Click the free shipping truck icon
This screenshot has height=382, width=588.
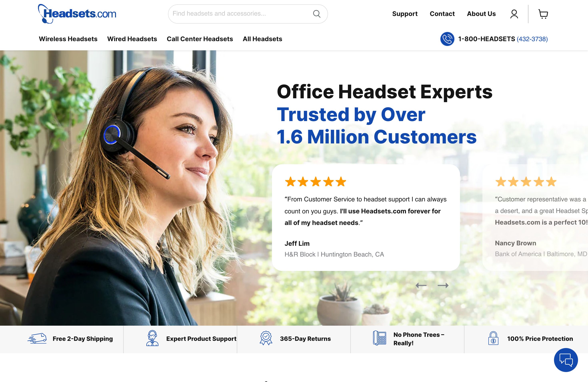tap(38, 339)
